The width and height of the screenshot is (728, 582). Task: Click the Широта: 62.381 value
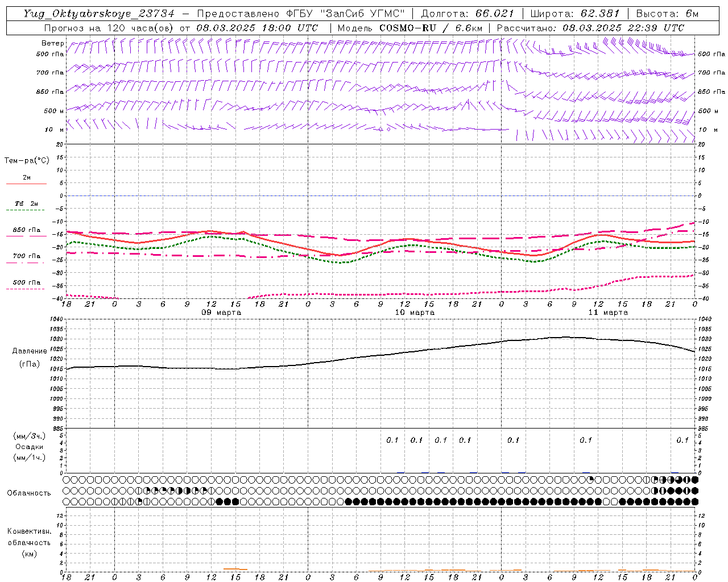[x=574, y=14]
